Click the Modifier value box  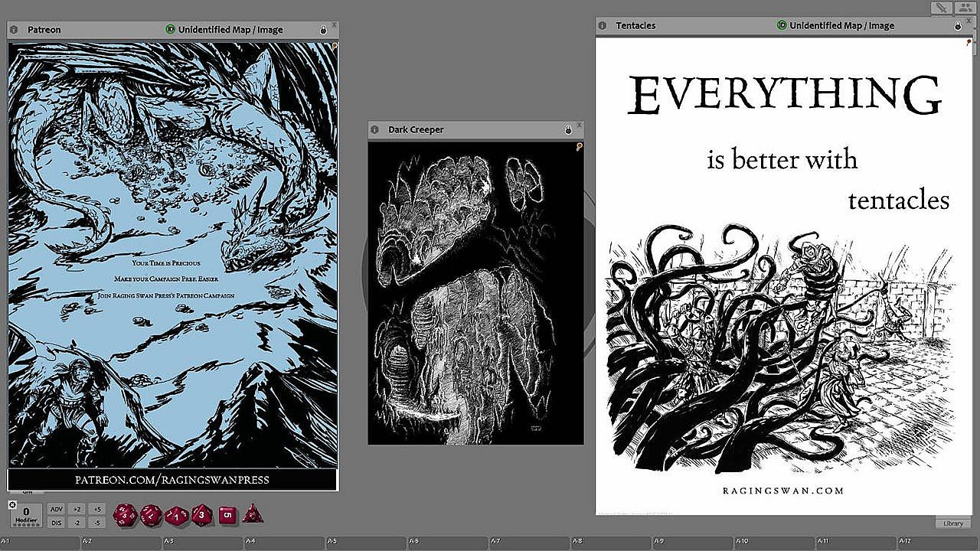26,514
